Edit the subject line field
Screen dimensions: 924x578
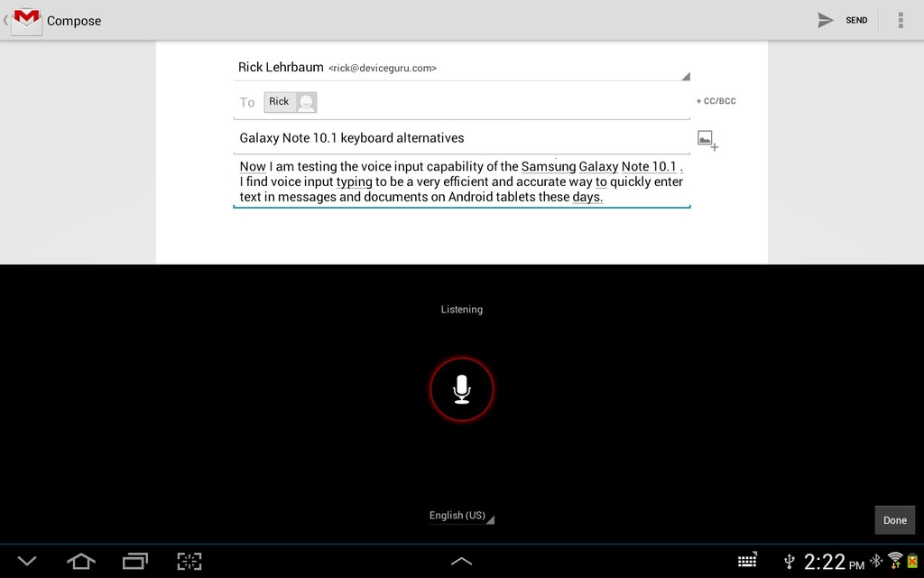point(462,138)
